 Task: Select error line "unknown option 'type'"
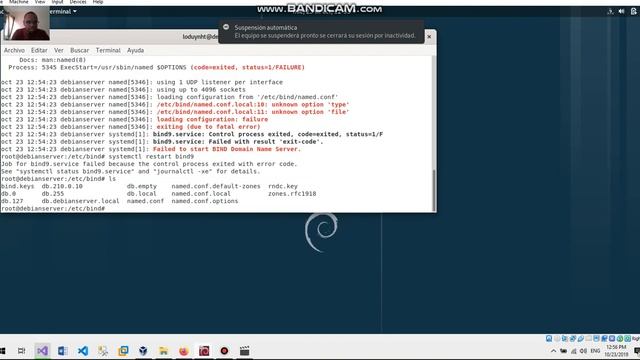[x=253, y=104]
